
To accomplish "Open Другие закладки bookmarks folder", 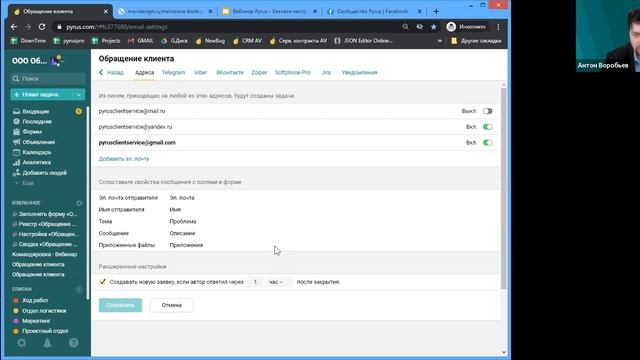I will [476, 41].
